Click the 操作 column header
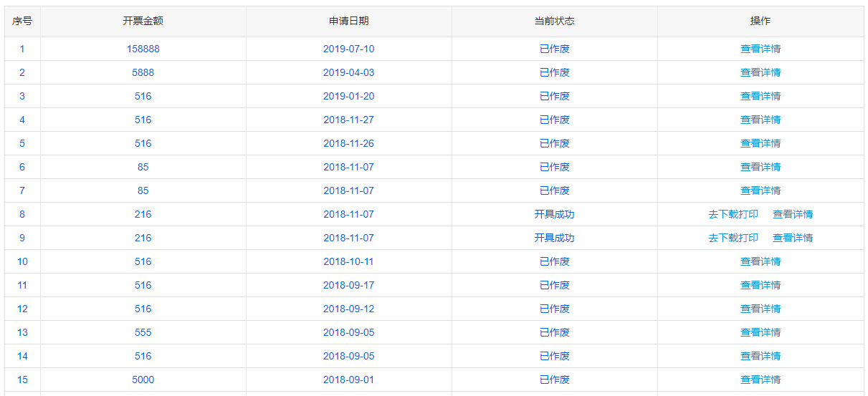This screenshot has width=868, height=396. pos(760,21)
